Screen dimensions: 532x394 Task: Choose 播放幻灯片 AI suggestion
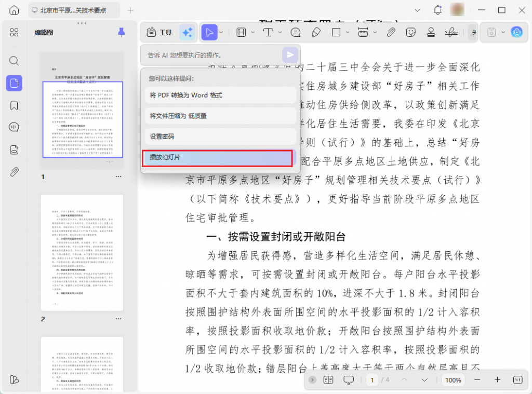coord(217,158)
